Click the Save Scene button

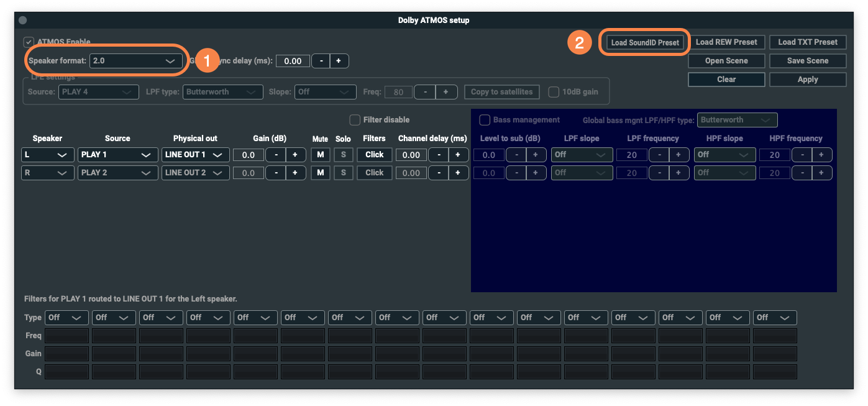click(808, 61)
